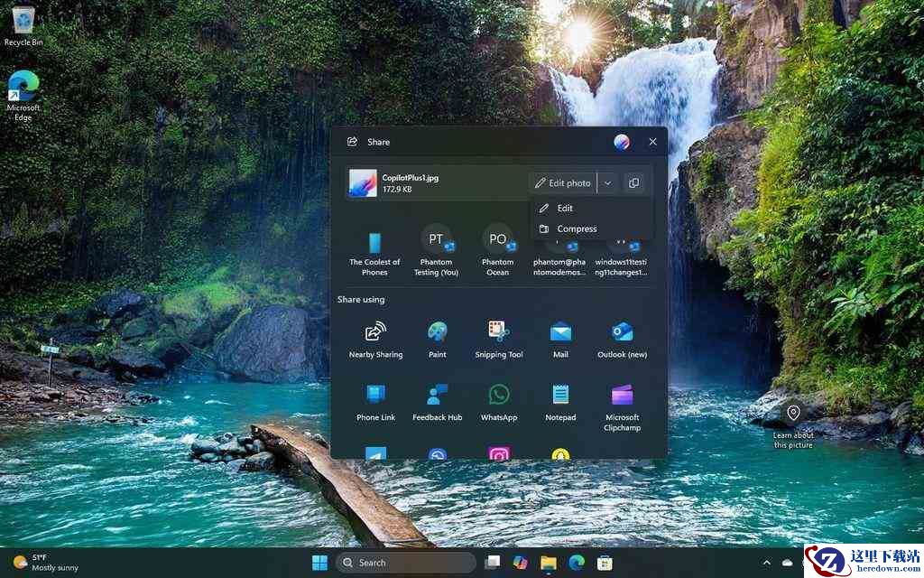Open the weather widget showing Mostly sunny
This screenshot has height=578, width=924.
pyautogui.click(x=46, y=563)
